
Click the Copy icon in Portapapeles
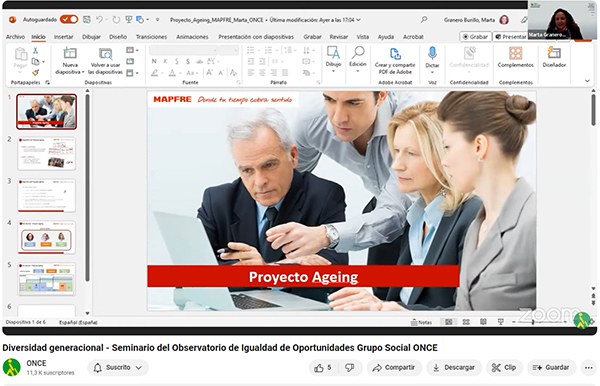(35, 61)
